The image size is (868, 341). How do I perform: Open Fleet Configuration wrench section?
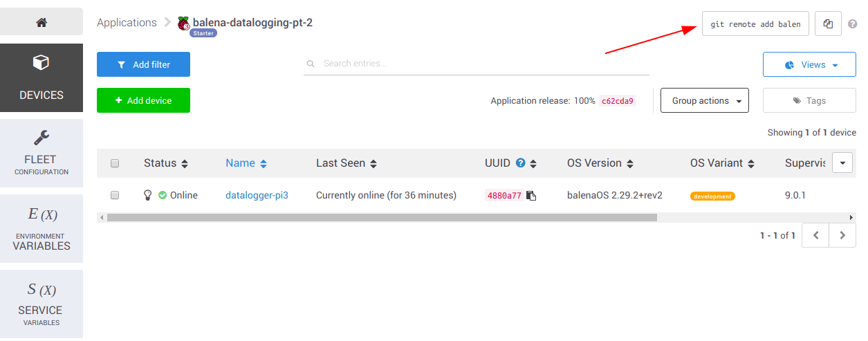[x=41, y=150]
